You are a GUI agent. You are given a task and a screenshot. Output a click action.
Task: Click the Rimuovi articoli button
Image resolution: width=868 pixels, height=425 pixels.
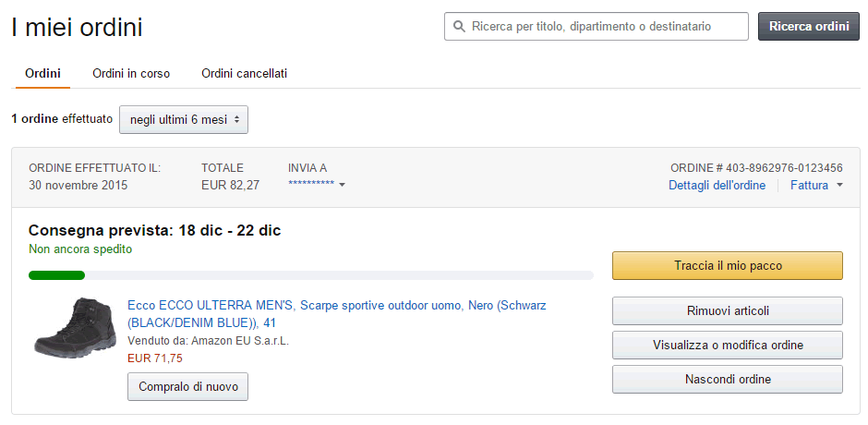727,311
